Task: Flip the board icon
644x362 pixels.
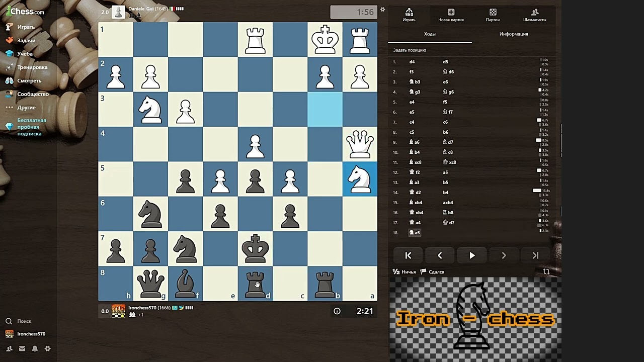Action: 546,272
